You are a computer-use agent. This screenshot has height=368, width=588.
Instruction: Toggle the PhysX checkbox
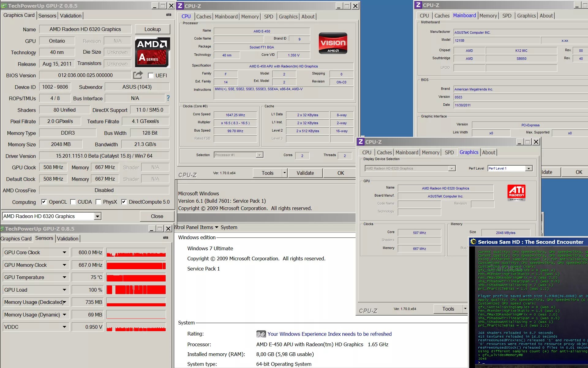coord(98,202)
